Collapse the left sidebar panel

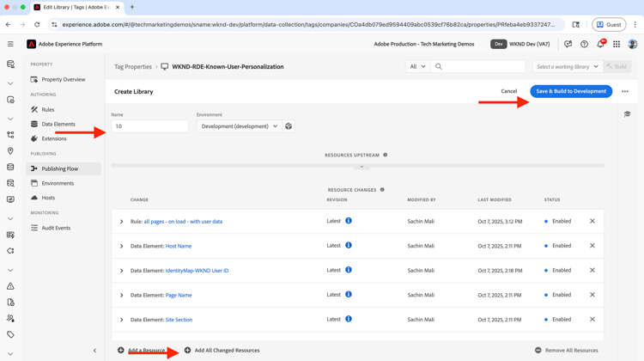tap(94, 351)
